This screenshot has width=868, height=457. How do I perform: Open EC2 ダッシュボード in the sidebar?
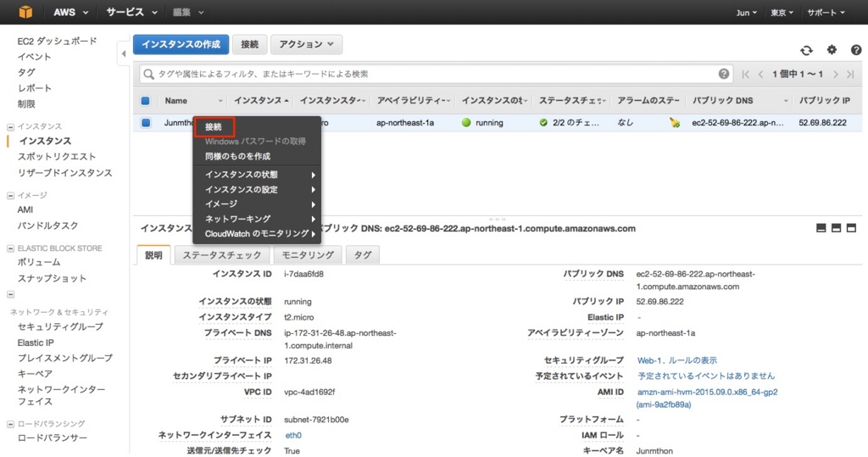pos(57,41)
